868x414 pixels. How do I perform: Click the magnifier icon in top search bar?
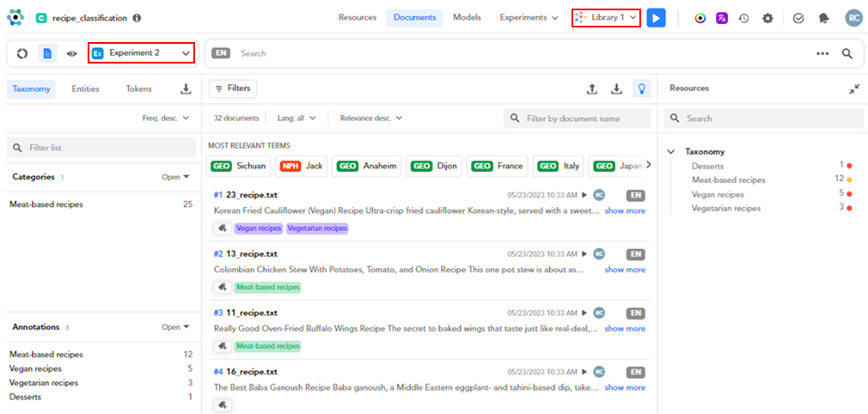pos(847,53)
